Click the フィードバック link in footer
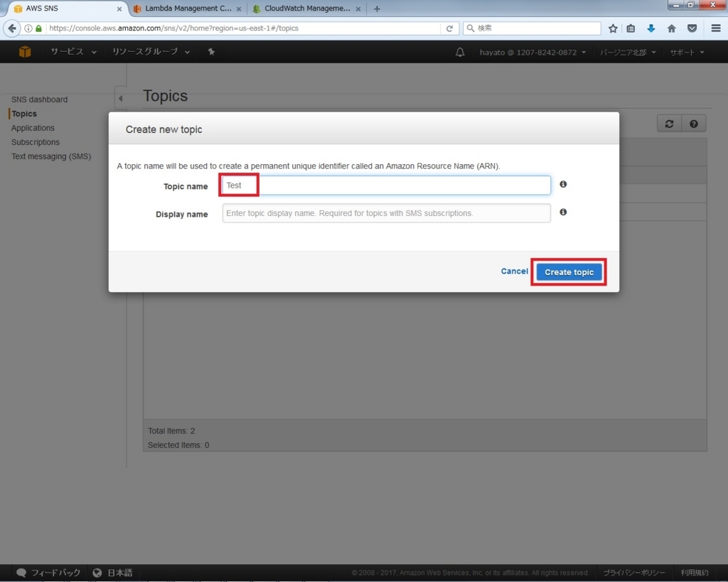 point(55,573)
